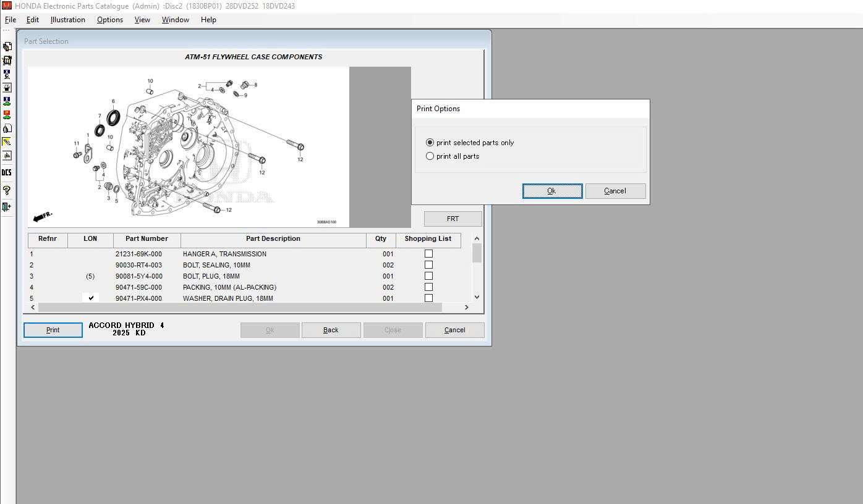The image size is (863, 504).
Task: Click description 'HANGER A, TRANSMISSION'
Action: 224,254
